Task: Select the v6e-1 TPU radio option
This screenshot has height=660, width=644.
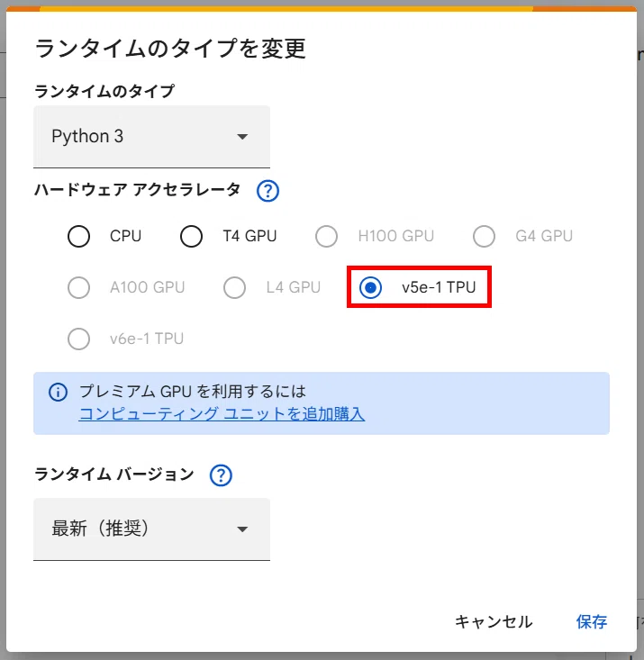Action: [x=78, y=339]
